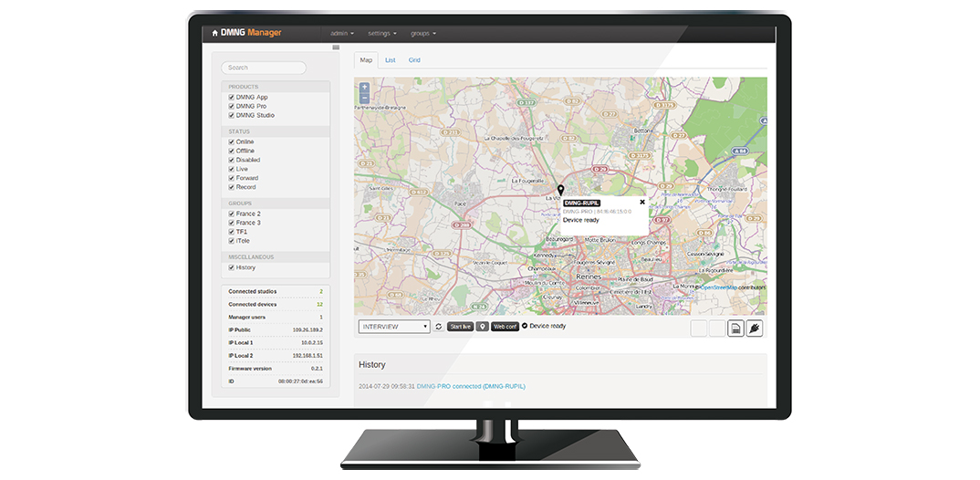Viewport: 980px width, 480px height.
Task: Toggle the France 2 group checkbox
Action: pyautogui.click(x=231, y=214)
